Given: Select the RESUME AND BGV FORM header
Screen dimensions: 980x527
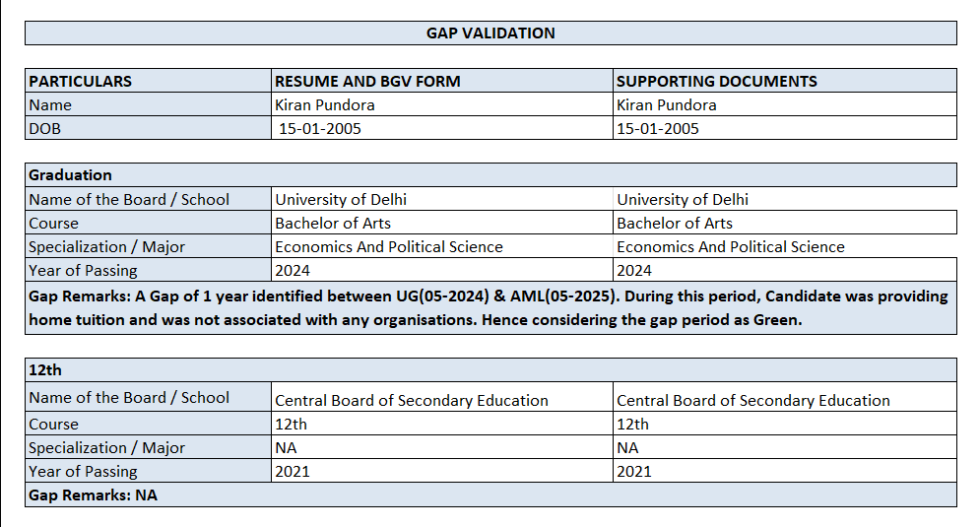Looking at the screenshot, I should pos(367,81).
